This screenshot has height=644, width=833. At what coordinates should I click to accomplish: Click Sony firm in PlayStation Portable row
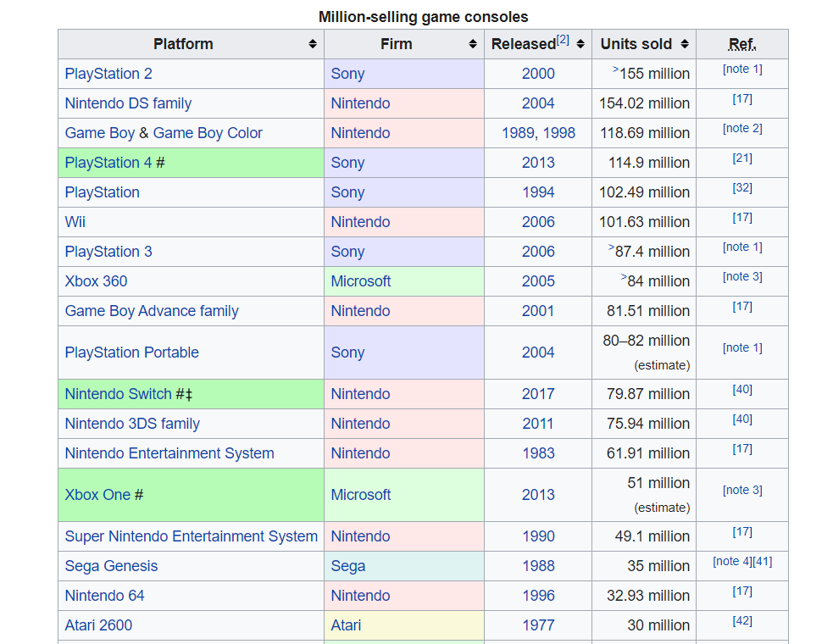pos(347,353)
